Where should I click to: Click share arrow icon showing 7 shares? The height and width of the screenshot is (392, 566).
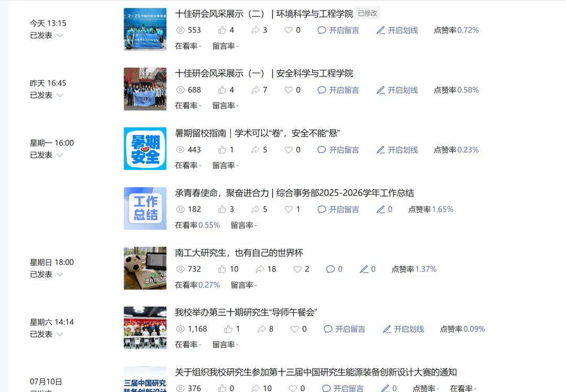pyautogui.click(x=255, y=90)
